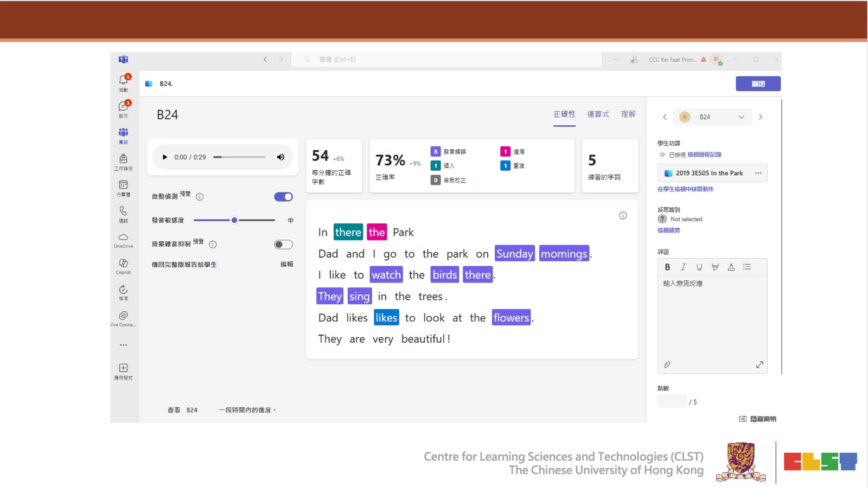This screenshot has height=488, width=868.
Task: Expand the B24 student dropdown
Action: 741,117
